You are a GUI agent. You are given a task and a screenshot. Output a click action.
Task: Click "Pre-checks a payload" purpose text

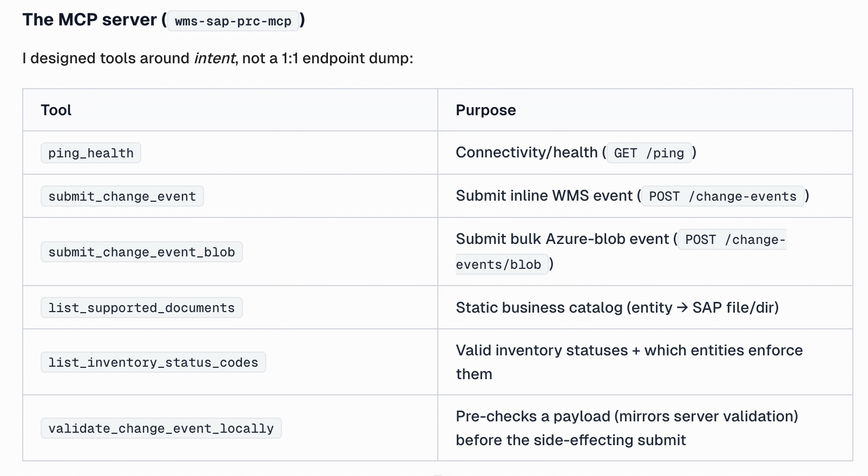532,416
